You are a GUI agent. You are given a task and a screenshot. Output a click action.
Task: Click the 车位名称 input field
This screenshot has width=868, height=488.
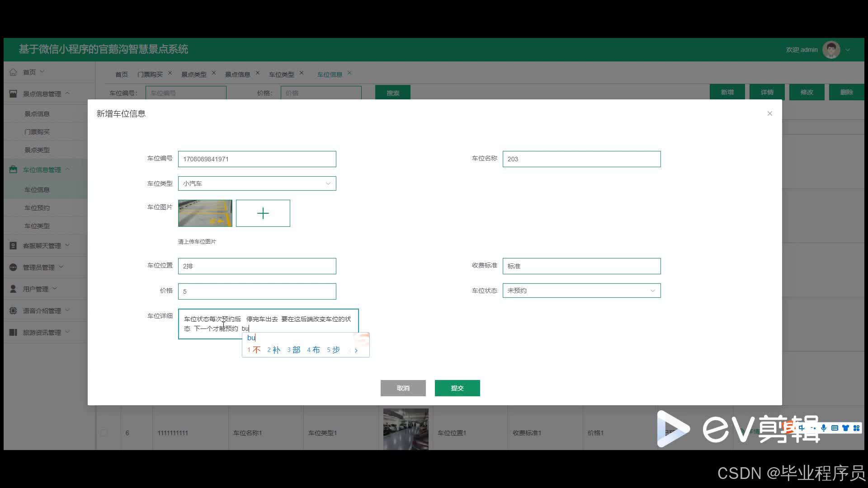(x=581, y=159)
